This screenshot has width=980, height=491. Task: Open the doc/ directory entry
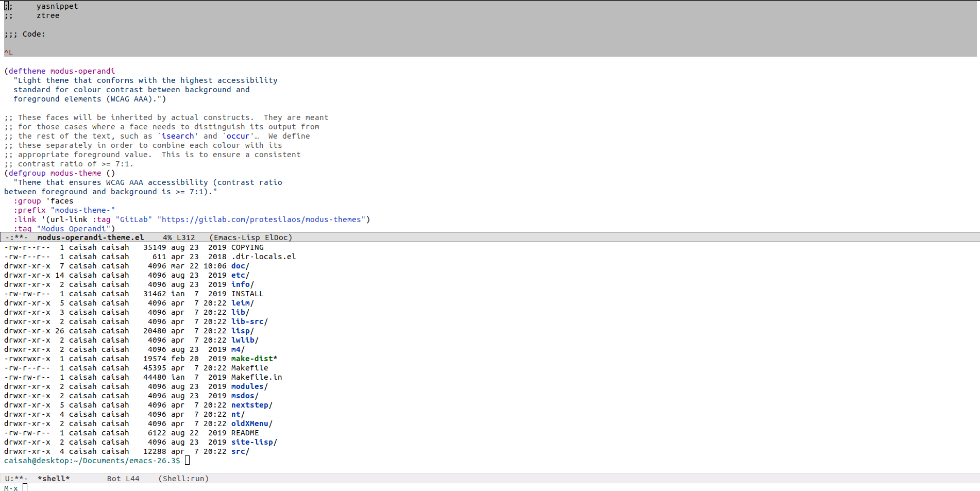240,266
